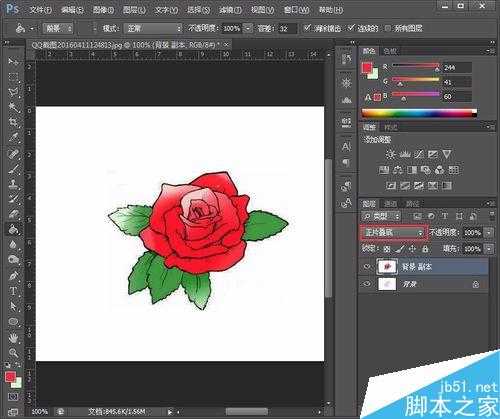Open the layer blend mode dropdown
Viewport: 500px width, 419px height.
pos(393,232)
